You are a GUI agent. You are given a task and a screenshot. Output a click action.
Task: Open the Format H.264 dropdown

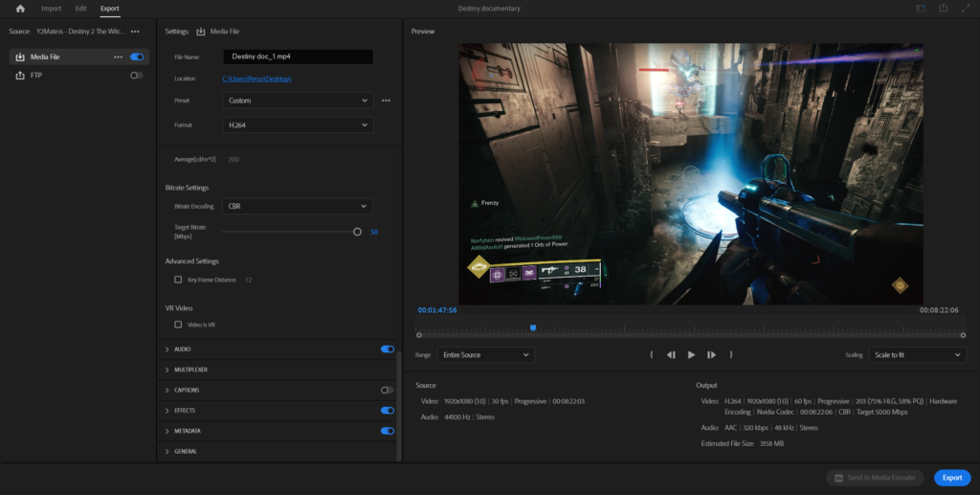298,125
